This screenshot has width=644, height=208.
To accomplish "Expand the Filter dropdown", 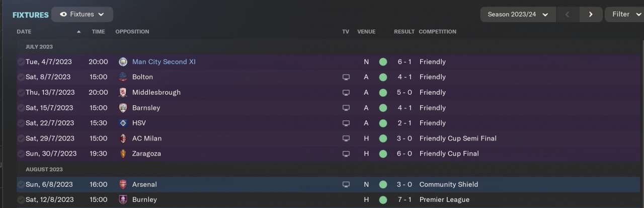I will click(x=625, y=14).
